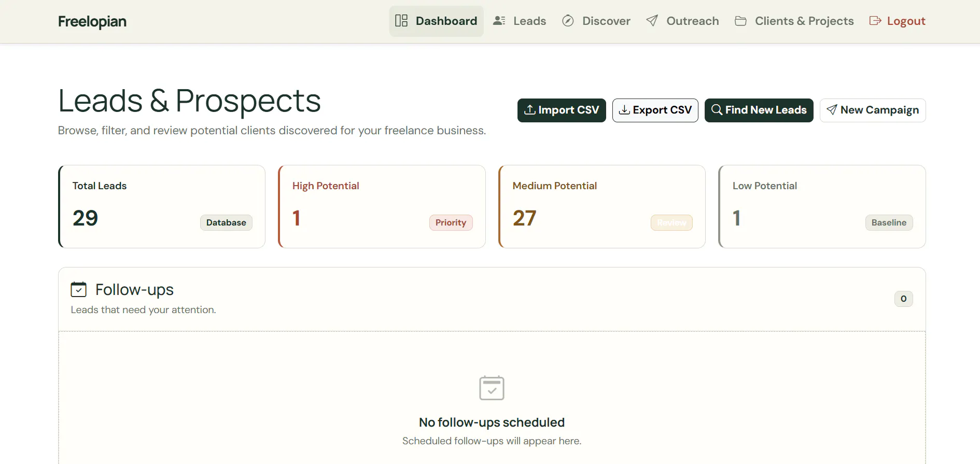Image resolution: width=980 pixels, height=464 pixels.
Task: Click the download icon on Export CSV
Action: point(625,110)
